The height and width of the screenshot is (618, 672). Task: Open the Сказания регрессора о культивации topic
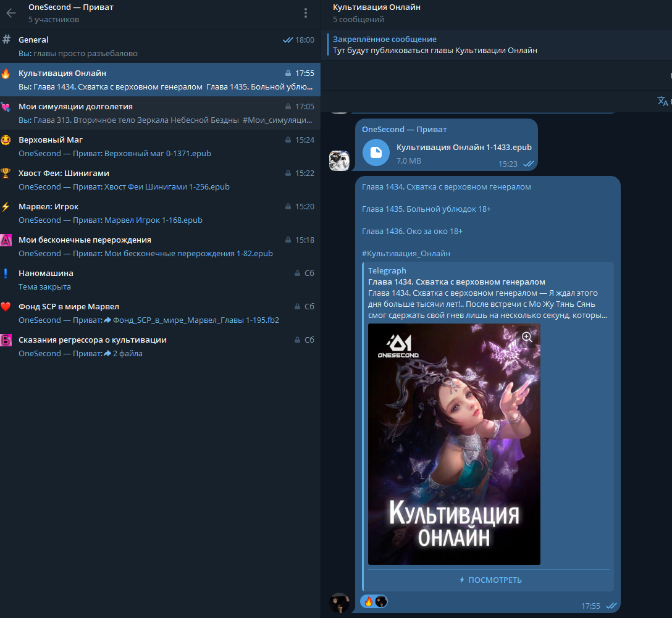click(x=161, y=347)
